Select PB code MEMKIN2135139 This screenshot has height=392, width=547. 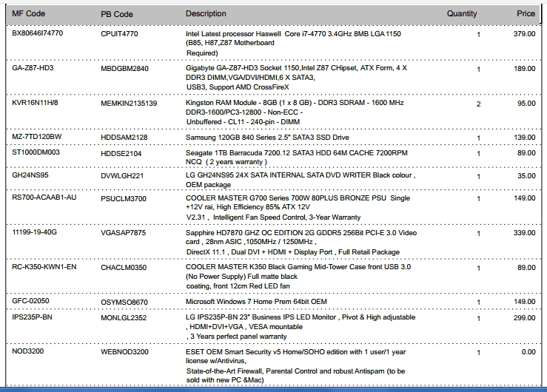pos(129,104)
